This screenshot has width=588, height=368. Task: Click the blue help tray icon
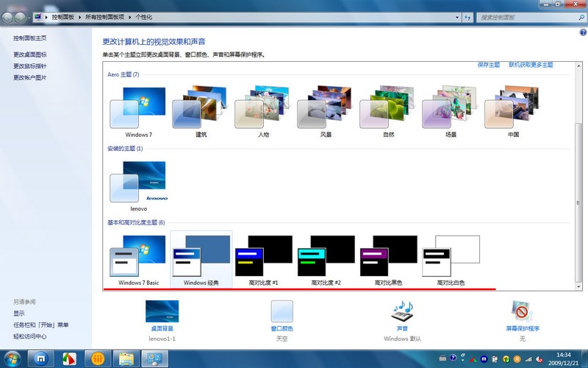[453, 358]
